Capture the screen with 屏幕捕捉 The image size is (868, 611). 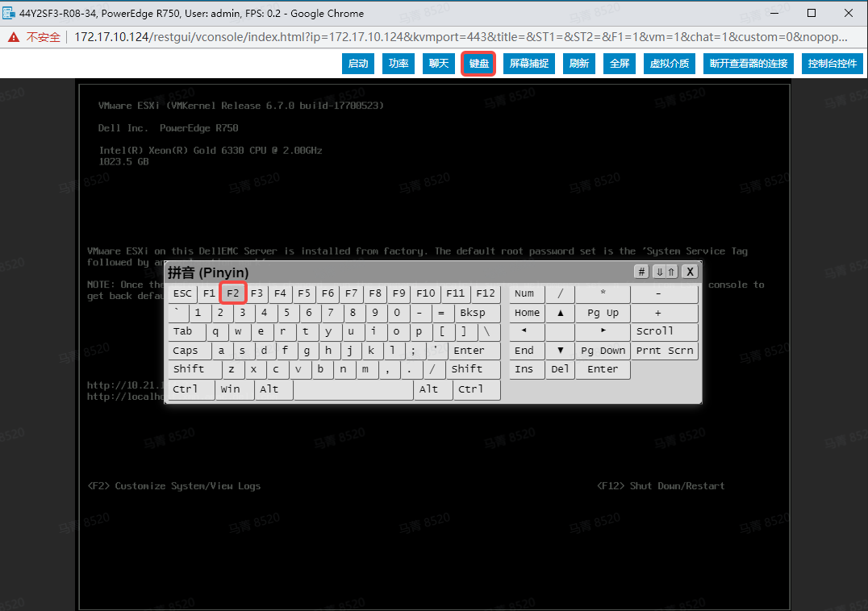[528, 63]
